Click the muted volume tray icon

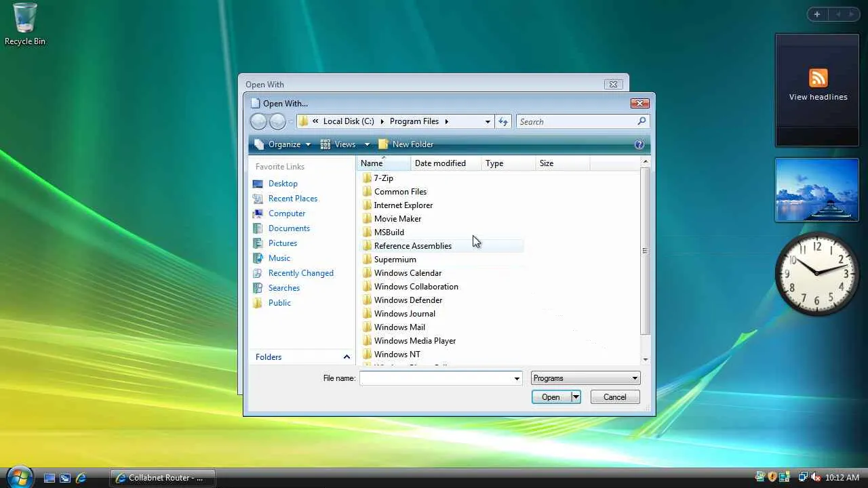point(816,477)
